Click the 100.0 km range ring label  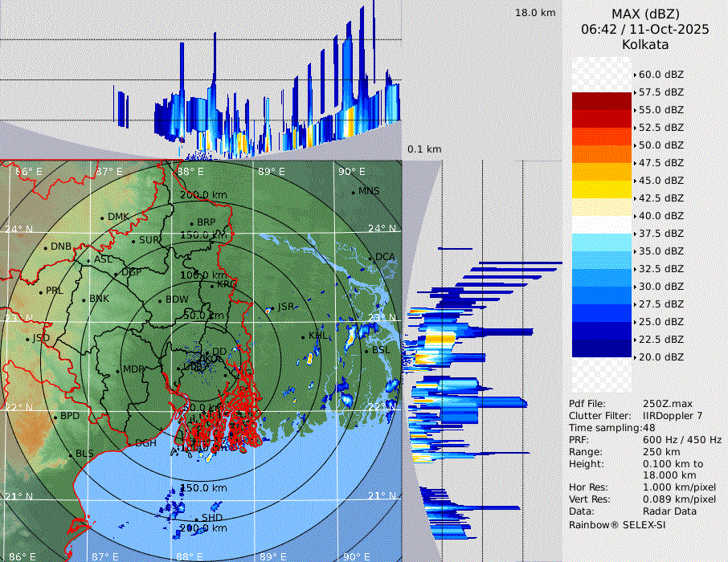coord(202,275)
